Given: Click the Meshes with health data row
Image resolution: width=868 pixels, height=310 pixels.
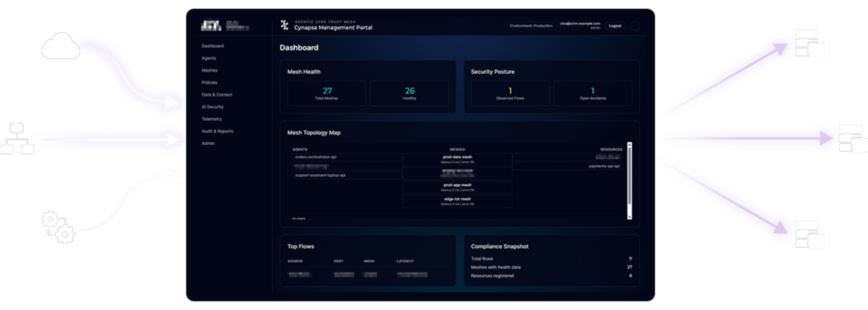Looking at the screenshot, I should pyautogui.click(x=551, y=267).
